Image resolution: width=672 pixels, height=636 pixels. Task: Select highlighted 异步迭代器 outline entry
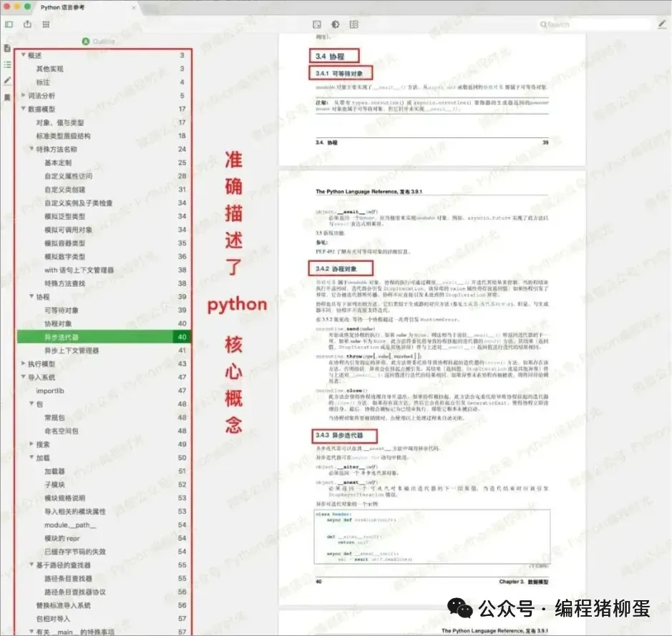click(104, 337)
